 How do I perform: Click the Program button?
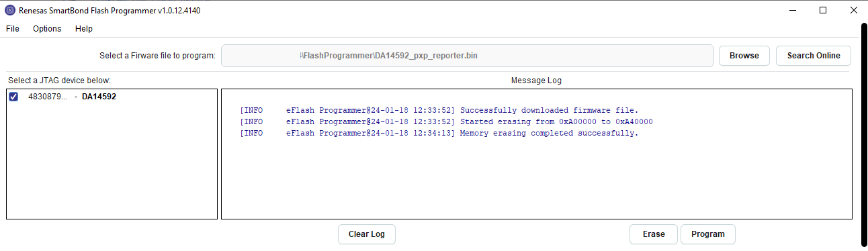click(x=708, y=234)
